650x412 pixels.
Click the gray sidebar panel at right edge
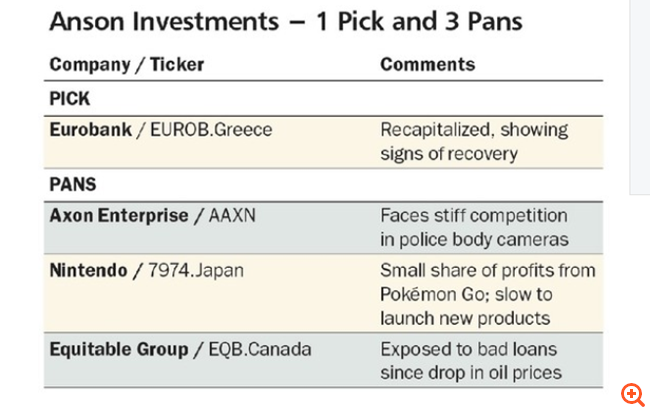click(x=640, y=97)
